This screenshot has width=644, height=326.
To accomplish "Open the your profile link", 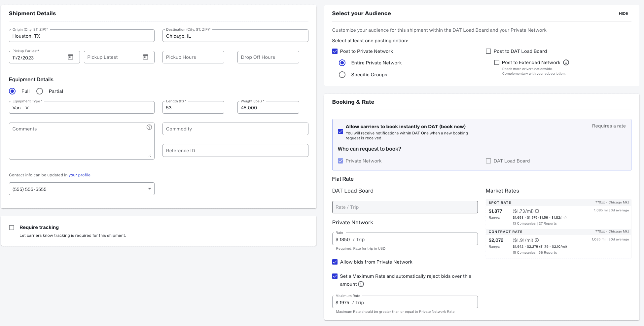I will 79,175.
